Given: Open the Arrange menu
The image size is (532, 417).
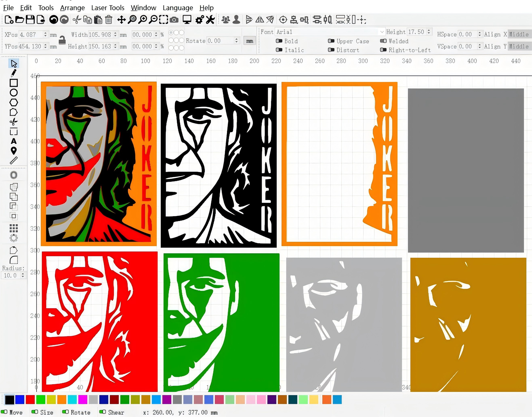Looking at the screenshot, I should 72,8.
